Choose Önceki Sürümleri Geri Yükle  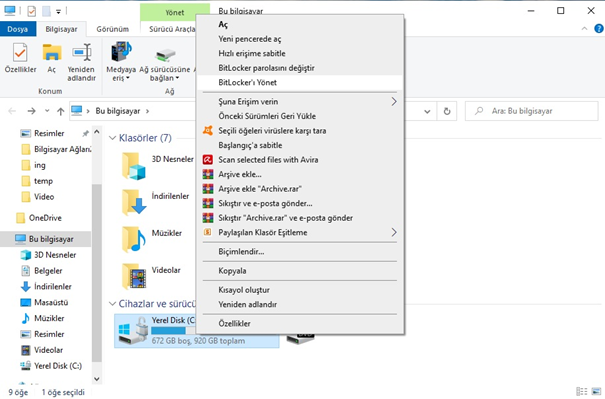(300, 116)
